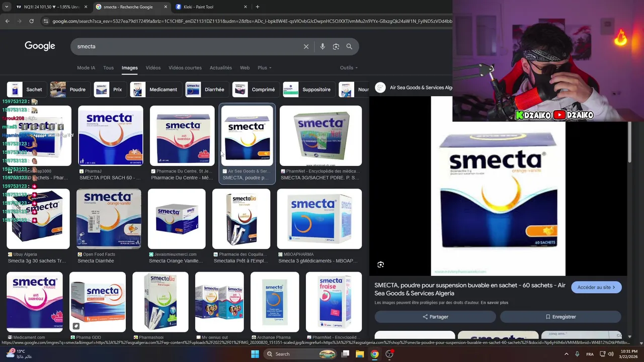
Task: Go back to the previous page
Action: point(7,21)
